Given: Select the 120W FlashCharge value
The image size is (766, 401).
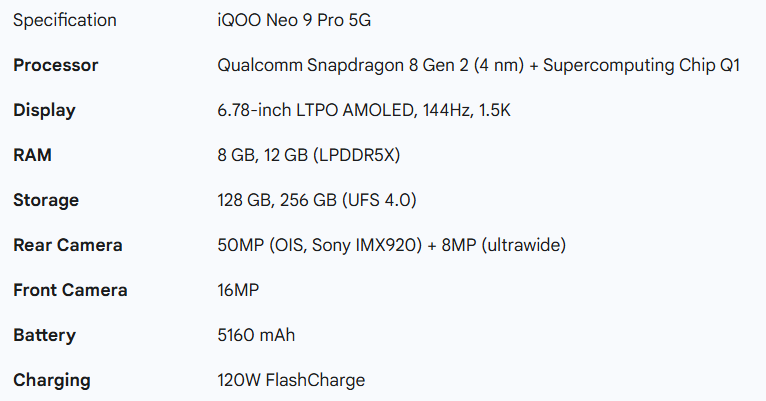Looking at the screenshot, I should tap(291, 380).
